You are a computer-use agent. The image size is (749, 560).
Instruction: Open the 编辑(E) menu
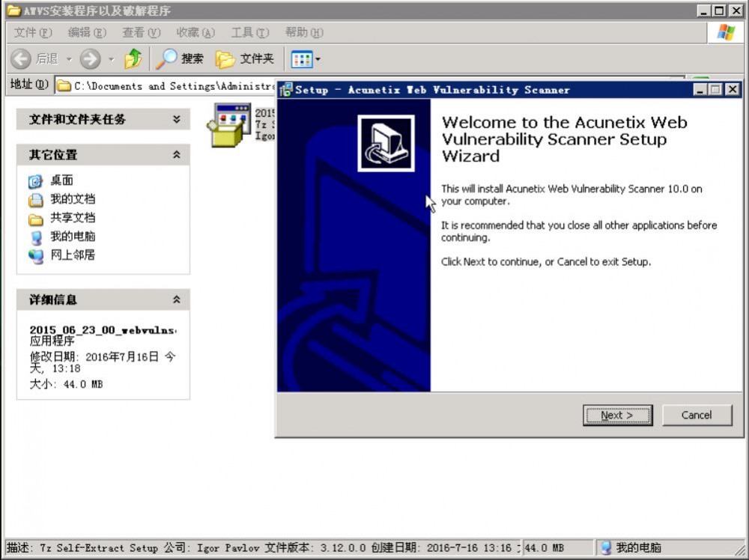click(x=87, y=32)
